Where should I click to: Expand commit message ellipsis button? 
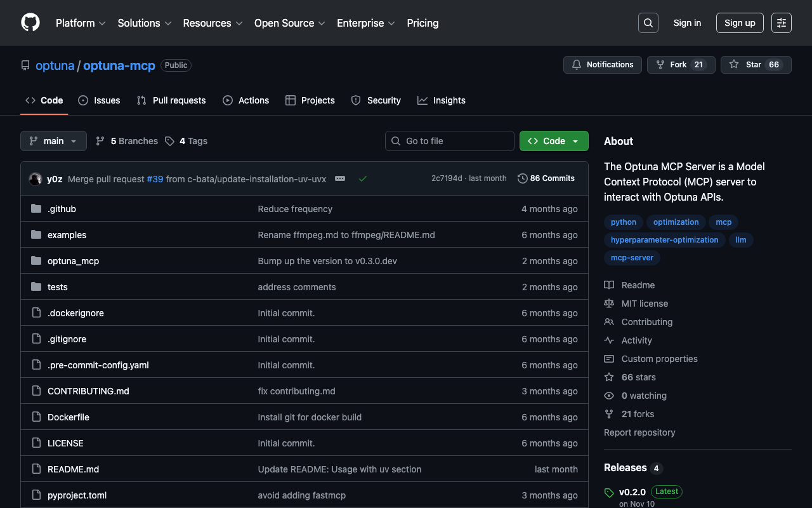[340, 179]
